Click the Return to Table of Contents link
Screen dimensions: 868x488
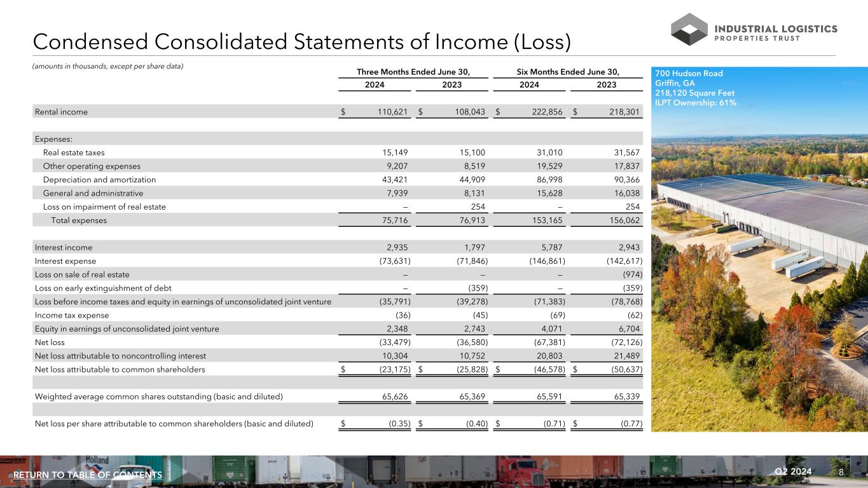pos(88,475)
